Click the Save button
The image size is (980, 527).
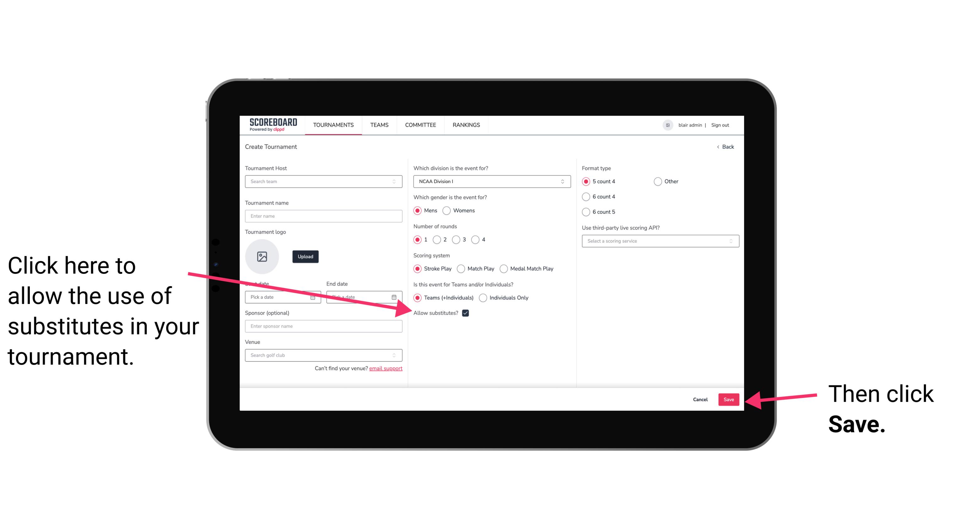click(729, 399)
